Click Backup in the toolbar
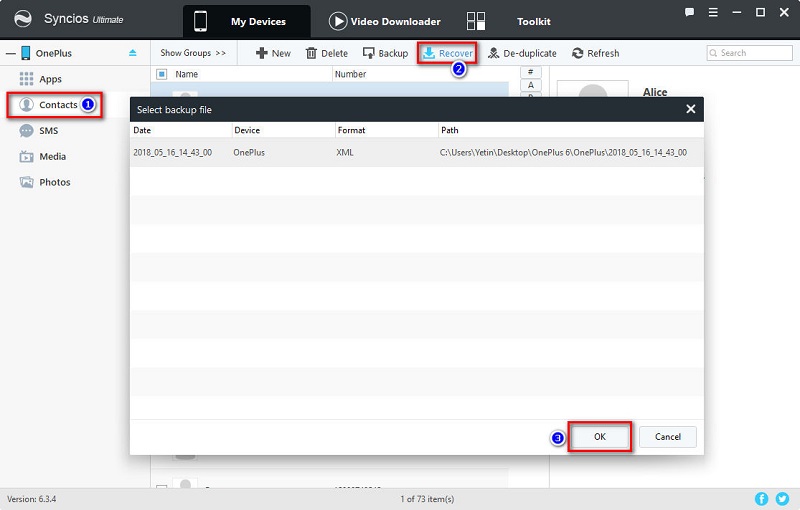The width and height of the screenshot is (800, 510). click(385, 53)
